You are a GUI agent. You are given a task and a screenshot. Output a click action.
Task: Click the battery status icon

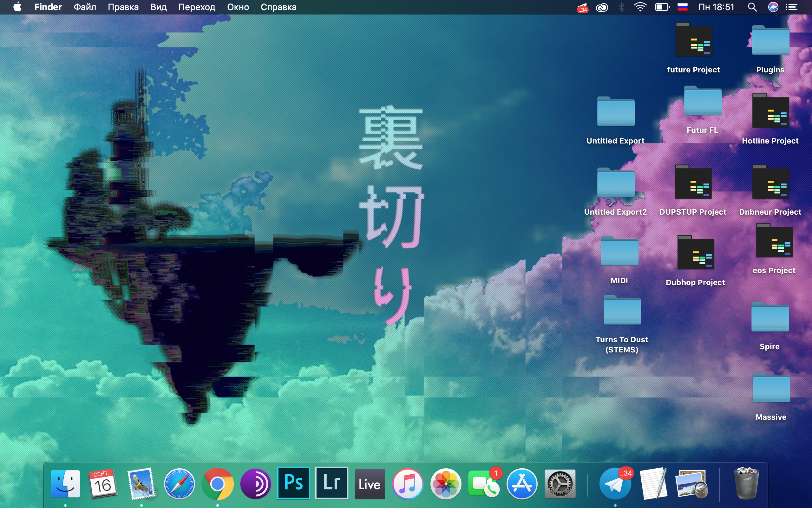pyautogui.click(x=662, y=7)
